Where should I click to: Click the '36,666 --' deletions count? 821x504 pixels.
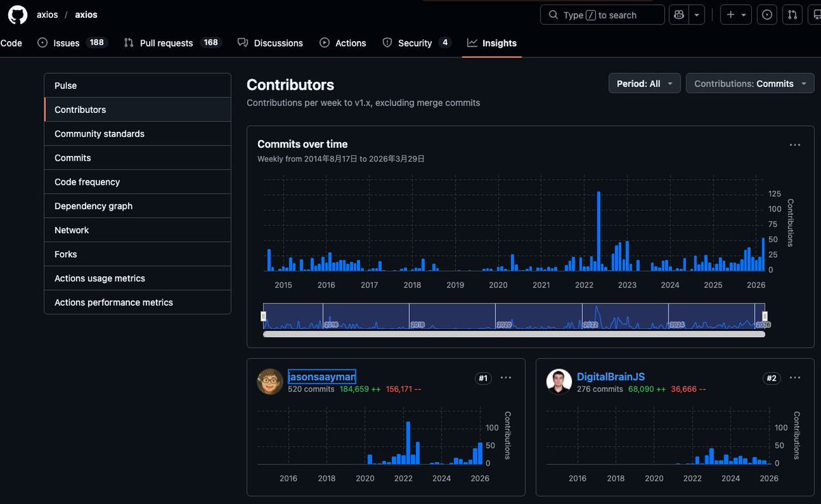click(688, 389)
